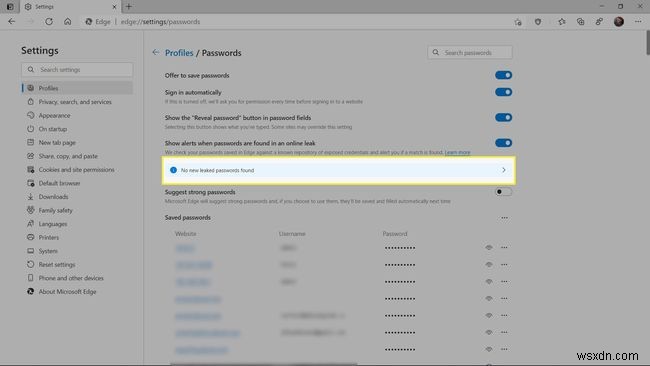Screen dimensions: 650x366
Task: Open the second saved website link
Action: (x=194, y=265)
